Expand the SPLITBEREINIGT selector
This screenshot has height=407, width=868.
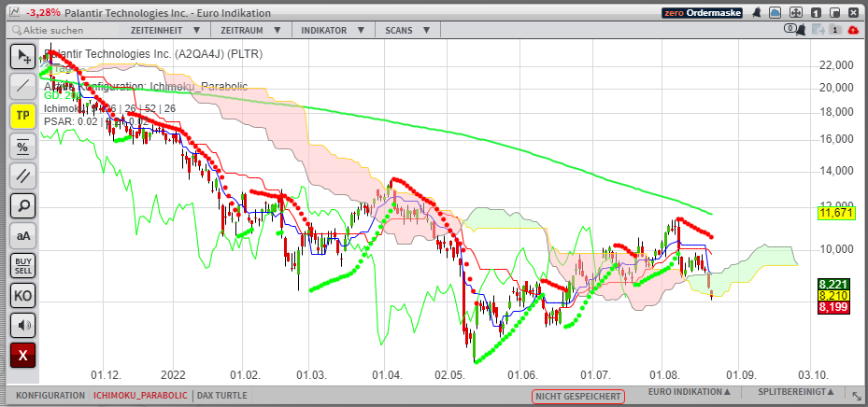point(796,392)
